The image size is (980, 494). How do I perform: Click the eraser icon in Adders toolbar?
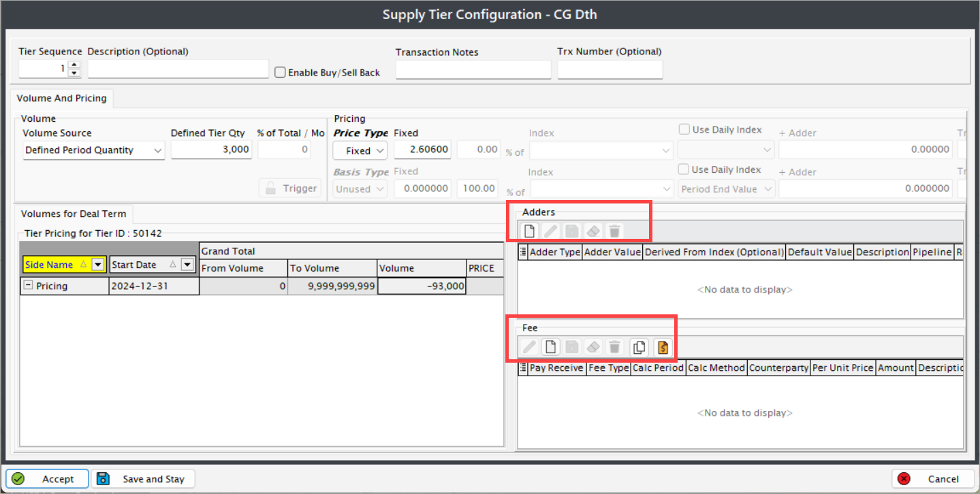(592, 231)
